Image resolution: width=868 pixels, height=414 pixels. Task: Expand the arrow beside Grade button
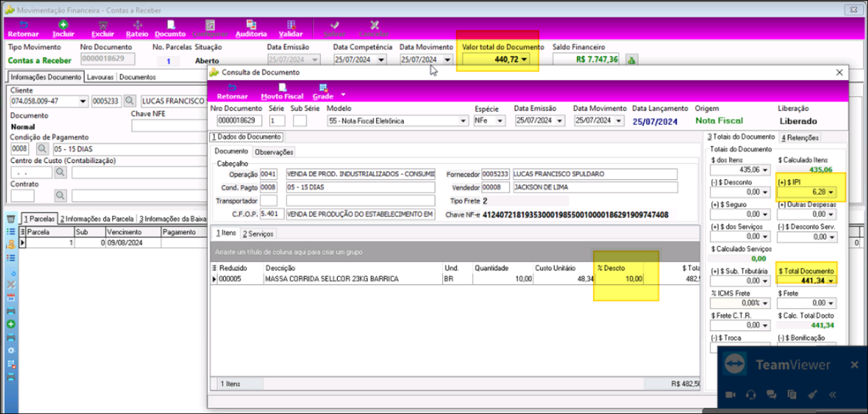[x=343, y=95]
